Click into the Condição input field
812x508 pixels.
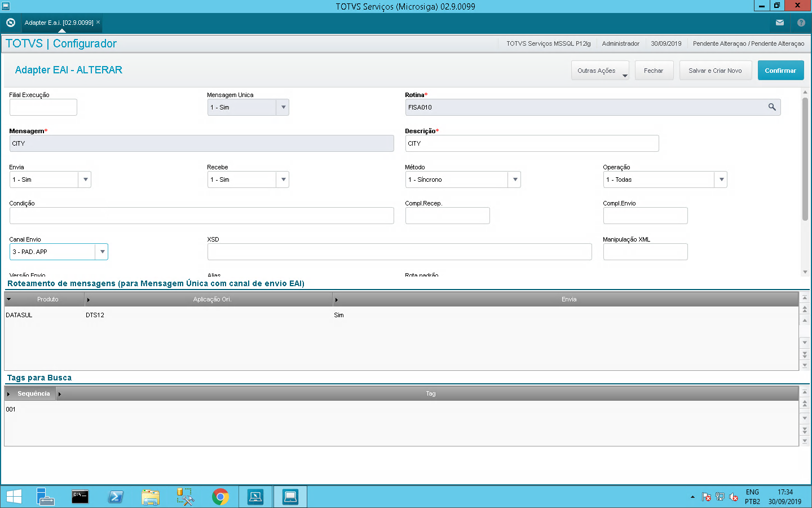[x=201, y=216]
